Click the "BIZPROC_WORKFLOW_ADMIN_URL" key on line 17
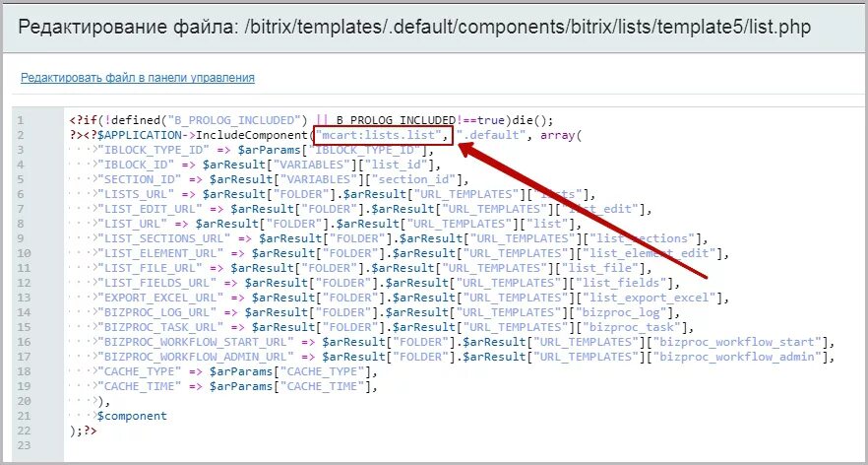Screen dimensions: 868x465 (195, 357)
